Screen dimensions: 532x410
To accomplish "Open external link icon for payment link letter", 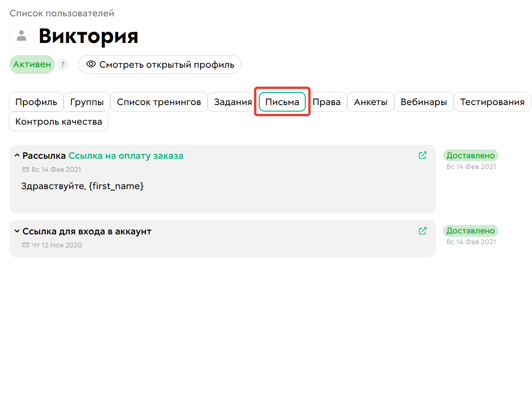I will coord(423,156).
